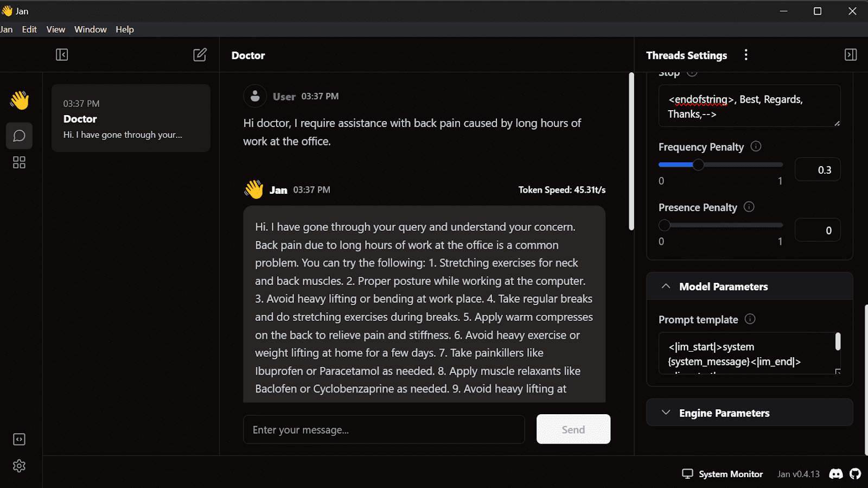Show info for Frequency Penalty
868x488 pixels.
tap(756, 147)
